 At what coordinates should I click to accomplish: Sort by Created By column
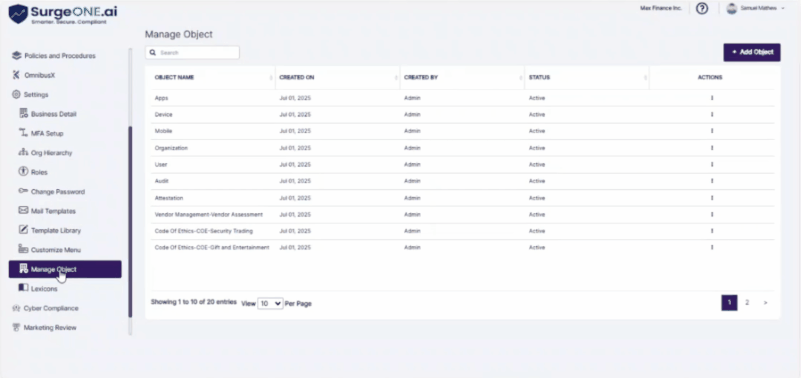[521, 78]
